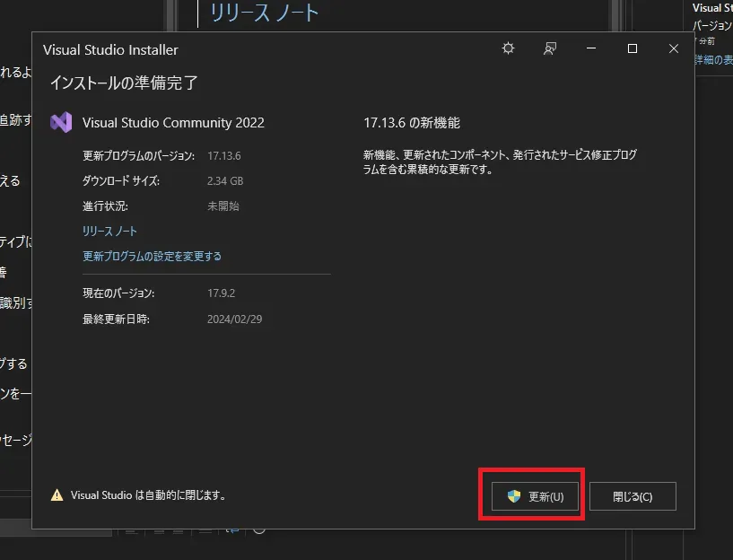
Task: Click the ダウンロード サイズ label
Action: [x=121, y=181]
